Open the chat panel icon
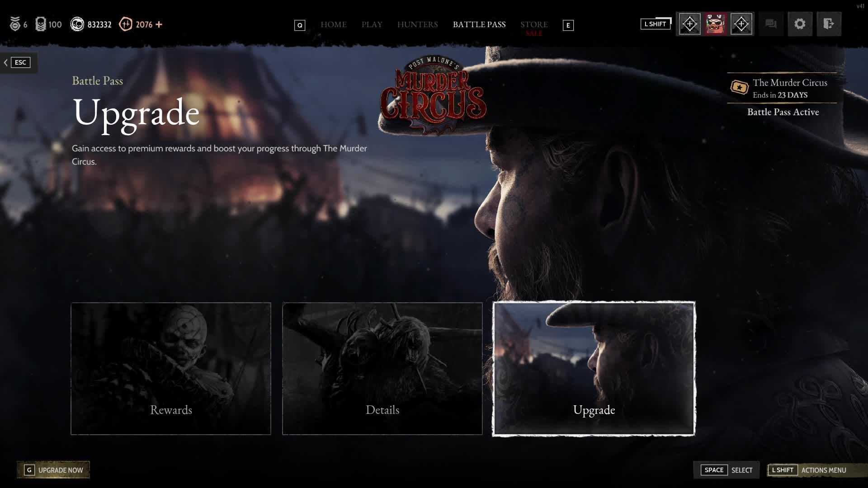Image resolution: width=868 pixels, height=488 pixels. tap(771, 24)
